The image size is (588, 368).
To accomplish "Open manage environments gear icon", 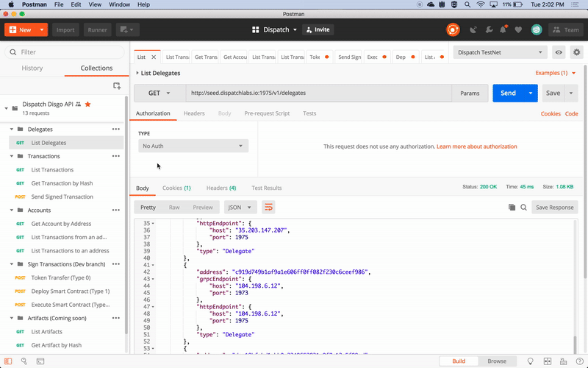I will point(577,52).
